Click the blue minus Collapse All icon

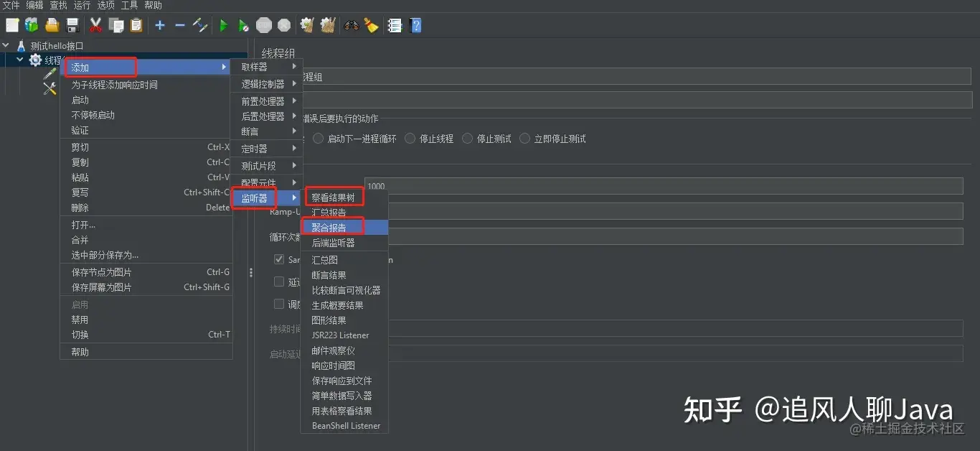click(180, 26)
